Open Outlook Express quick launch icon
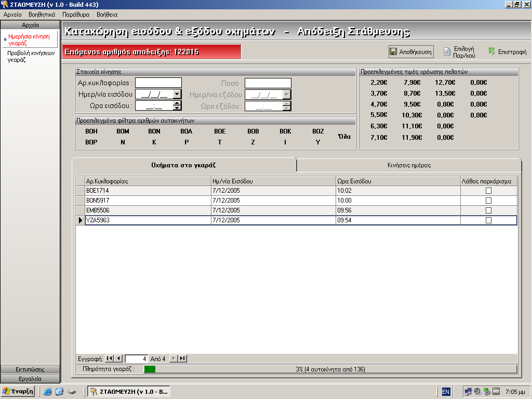The image size is (532, 399). tap(59, 392)
